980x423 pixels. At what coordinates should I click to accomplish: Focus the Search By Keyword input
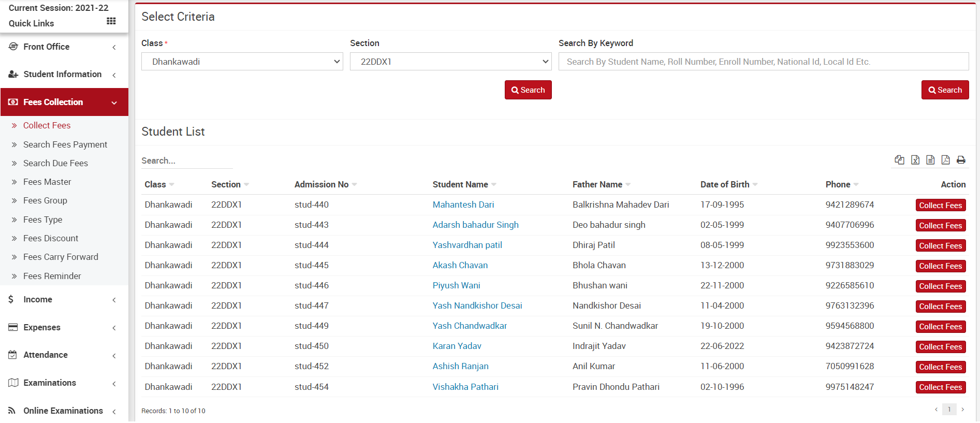coord(763,62)
